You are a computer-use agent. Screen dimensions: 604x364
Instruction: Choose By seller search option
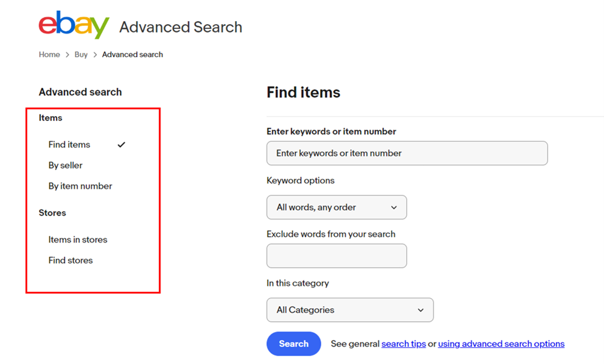(x=66, y=165)
